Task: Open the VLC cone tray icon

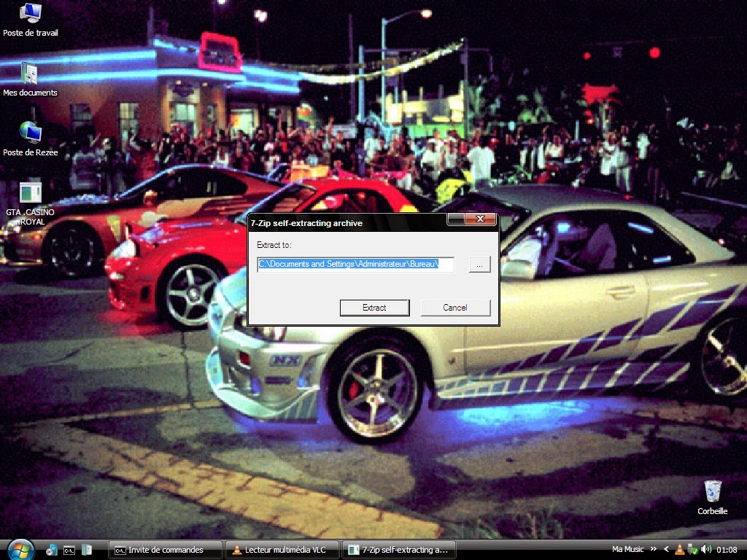Action: [x=680, y=550]
